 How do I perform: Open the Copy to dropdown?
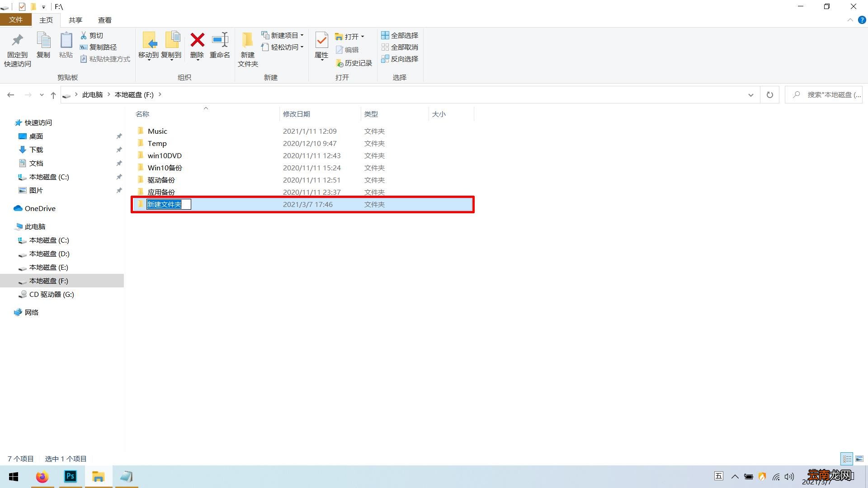tap(171, 60)
